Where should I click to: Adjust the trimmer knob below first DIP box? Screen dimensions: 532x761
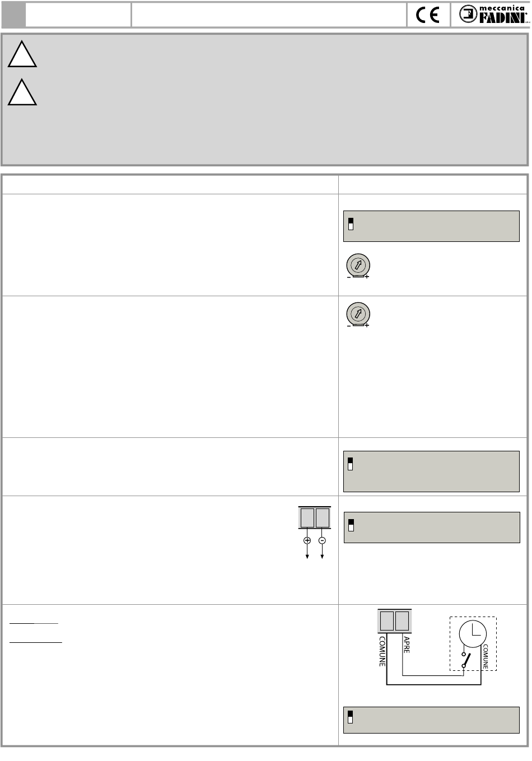coord(357,265)
